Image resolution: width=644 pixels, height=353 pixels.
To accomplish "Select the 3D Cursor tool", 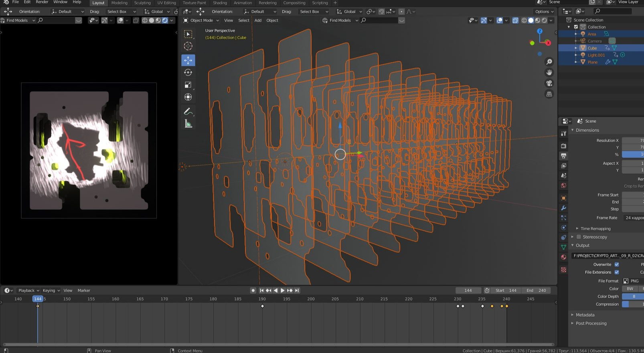I will pos(188,46).
